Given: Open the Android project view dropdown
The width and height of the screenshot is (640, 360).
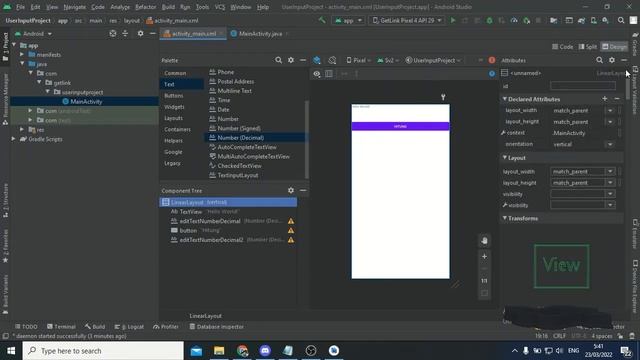Looking at the screenshot, I should coord(33,33).
